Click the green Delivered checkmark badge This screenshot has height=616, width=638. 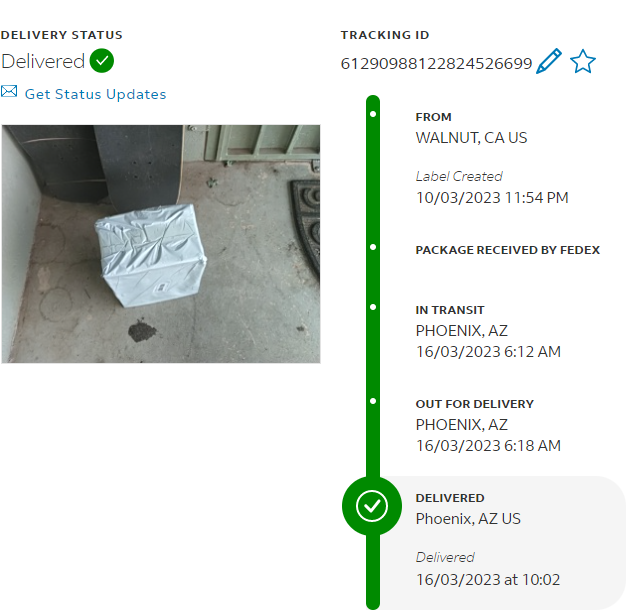102,61
